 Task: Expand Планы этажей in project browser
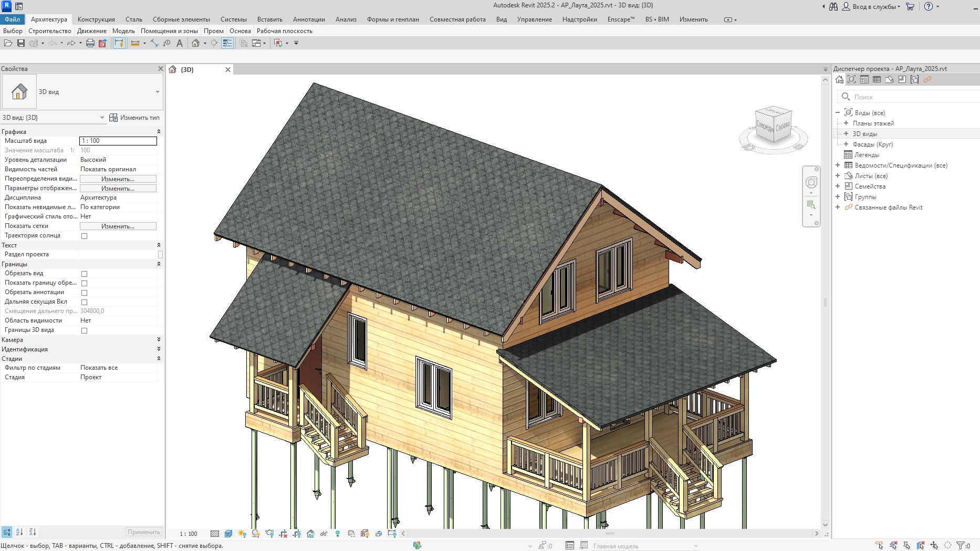click(846, 123)
